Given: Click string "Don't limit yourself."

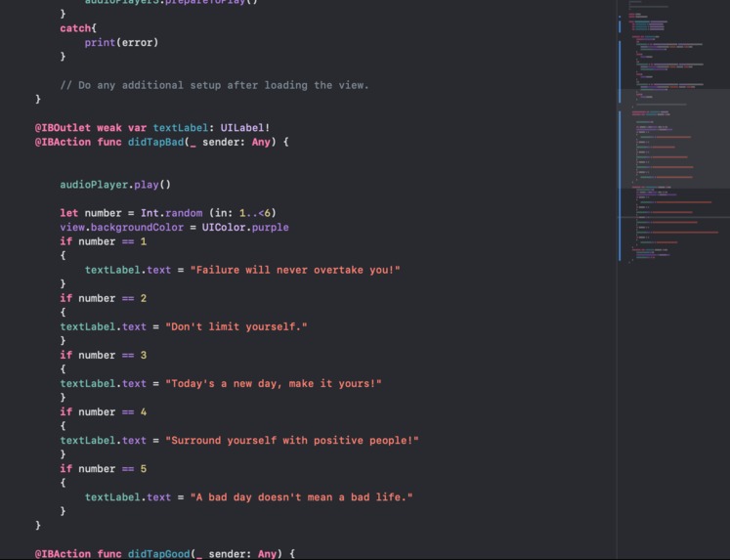Looking at the screenshot, I should tap(236, 326).
